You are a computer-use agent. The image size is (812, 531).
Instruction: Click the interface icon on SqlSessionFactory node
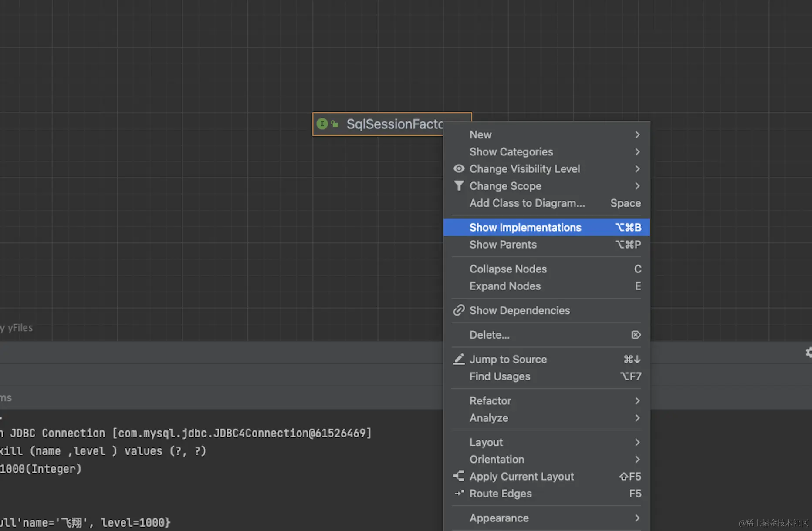point(322,124)
